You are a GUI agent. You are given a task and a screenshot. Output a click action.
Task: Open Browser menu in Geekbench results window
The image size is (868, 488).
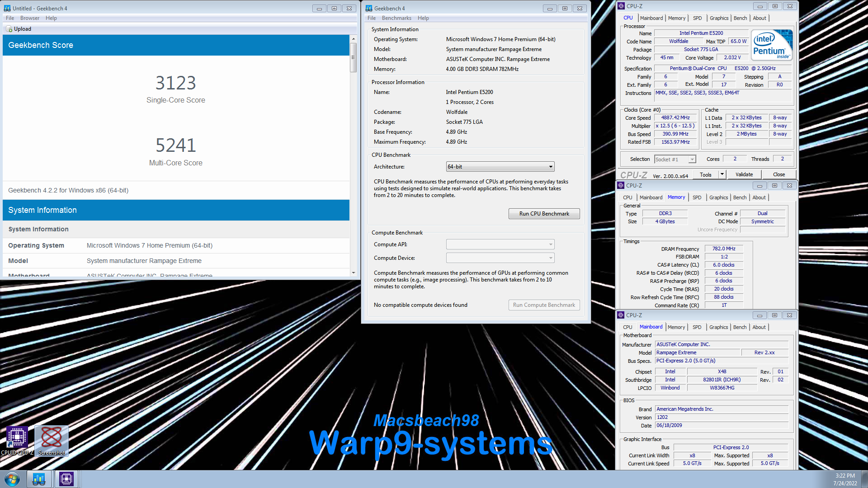click(30, 18)
